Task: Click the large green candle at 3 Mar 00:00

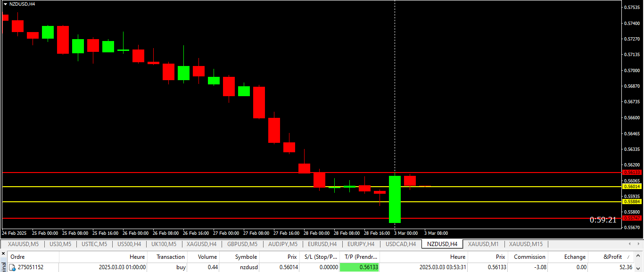Action: 395,199
